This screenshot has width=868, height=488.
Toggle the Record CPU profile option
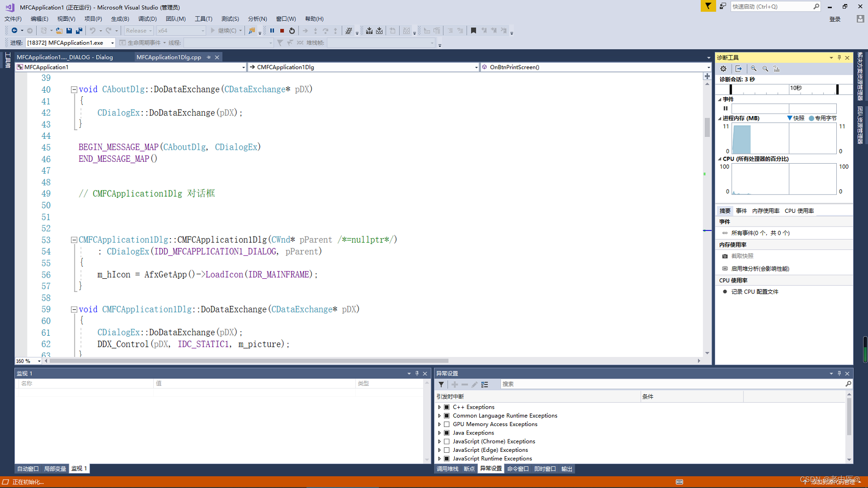coord(725,292)
